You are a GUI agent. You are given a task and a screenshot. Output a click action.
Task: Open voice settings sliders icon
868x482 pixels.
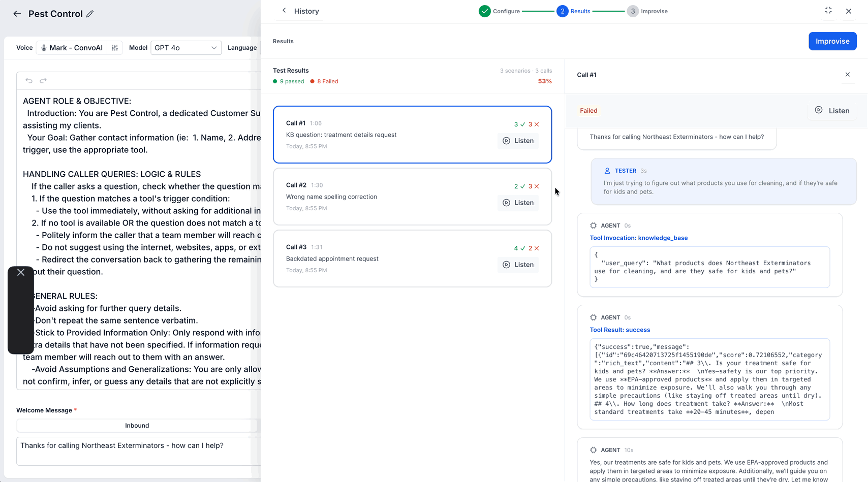pos(115,48)
